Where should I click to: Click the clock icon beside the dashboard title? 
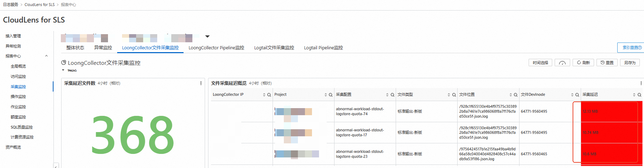click(64, 63)
